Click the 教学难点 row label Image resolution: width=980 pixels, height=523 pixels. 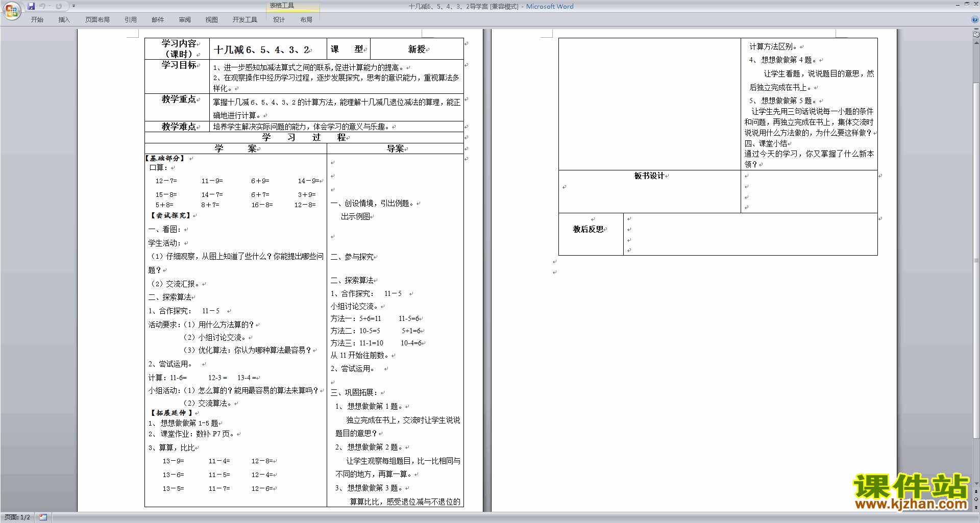(179, 127)
